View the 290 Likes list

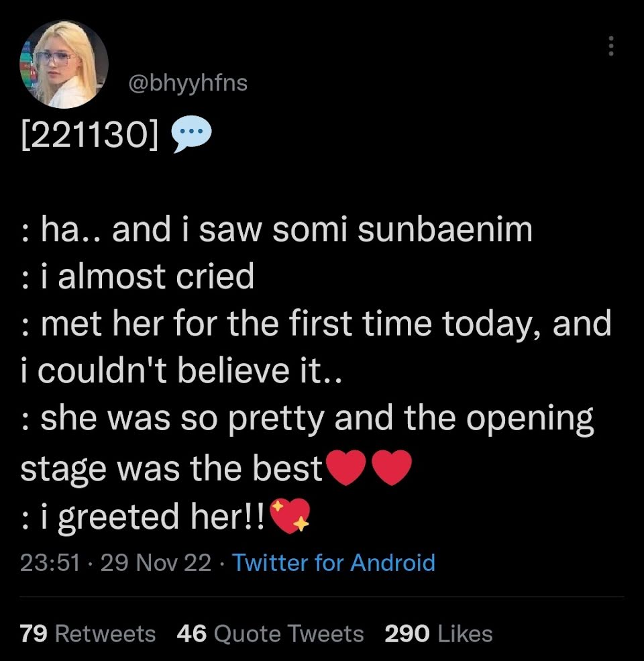click(x=439, y=633)
